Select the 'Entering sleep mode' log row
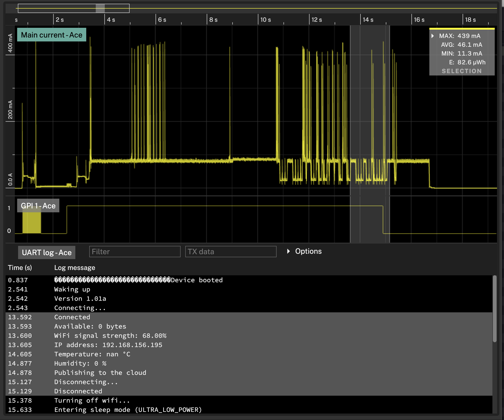The image size is (504, 420). [128, 410]
